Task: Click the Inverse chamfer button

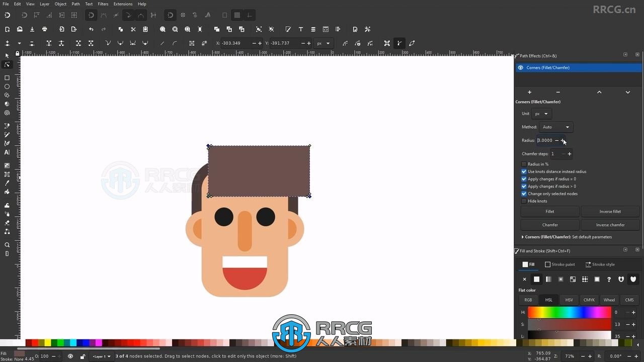Action: (x=610, y=225)
